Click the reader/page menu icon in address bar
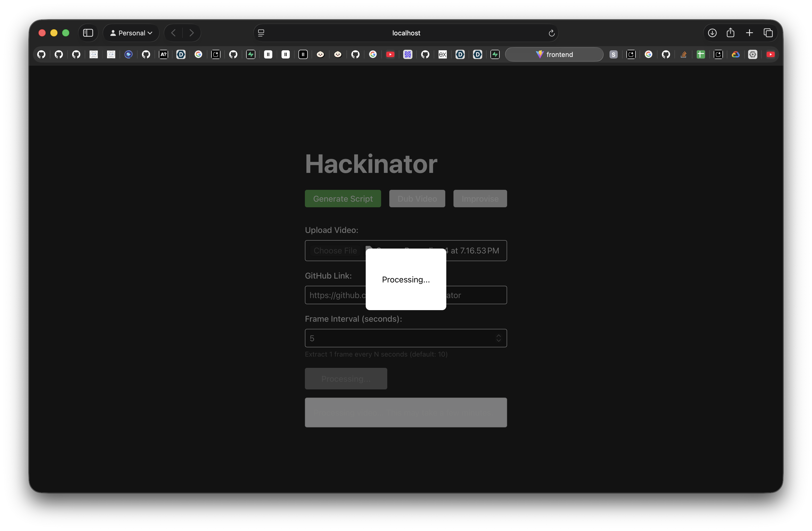Viewport: 812px width, 531px height. 261,33
